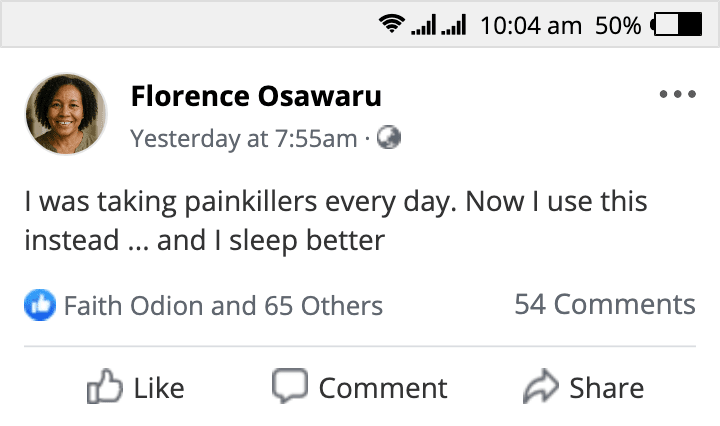
Task: Open the three-dot post options menu
Action: pos(677,94)
